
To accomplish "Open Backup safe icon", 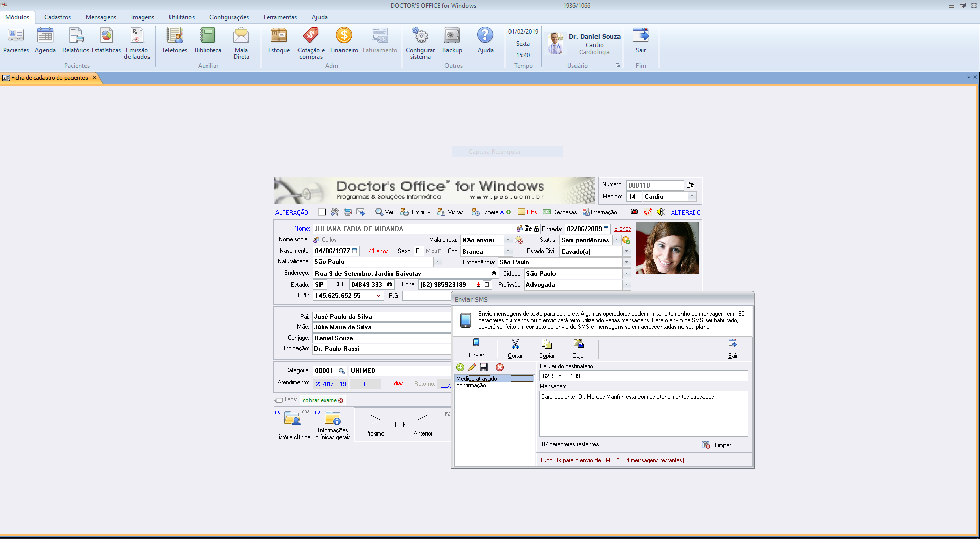I will [x=452, y=40].
